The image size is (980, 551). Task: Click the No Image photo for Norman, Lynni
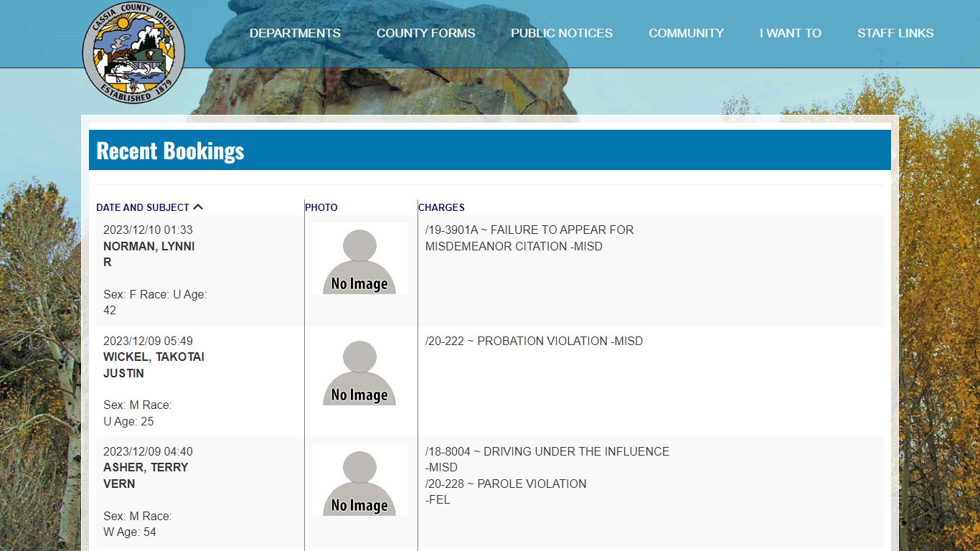tap(359, 258)
